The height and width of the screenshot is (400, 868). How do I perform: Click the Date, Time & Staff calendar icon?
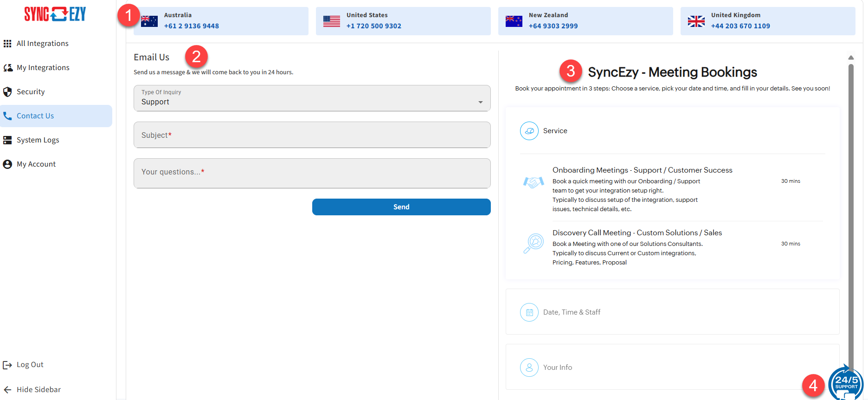(x=529, y=312)
